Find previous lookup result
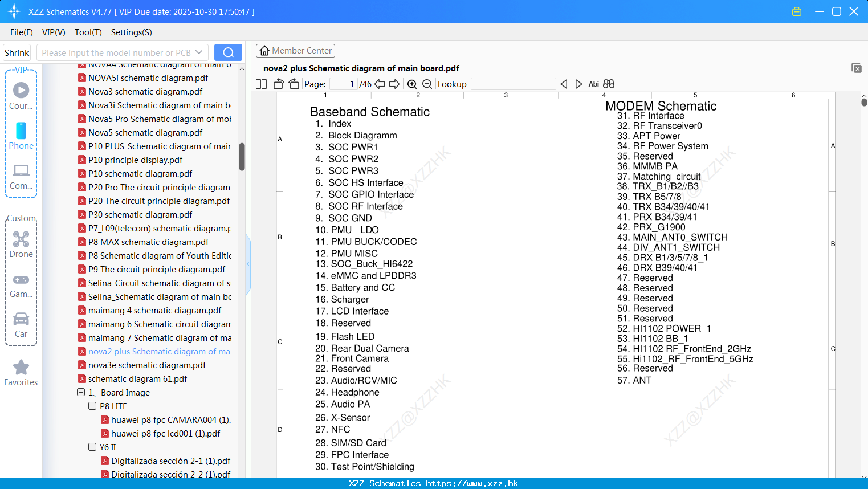Viewport: 868px width, 489px height. click(x=564, y=84)
